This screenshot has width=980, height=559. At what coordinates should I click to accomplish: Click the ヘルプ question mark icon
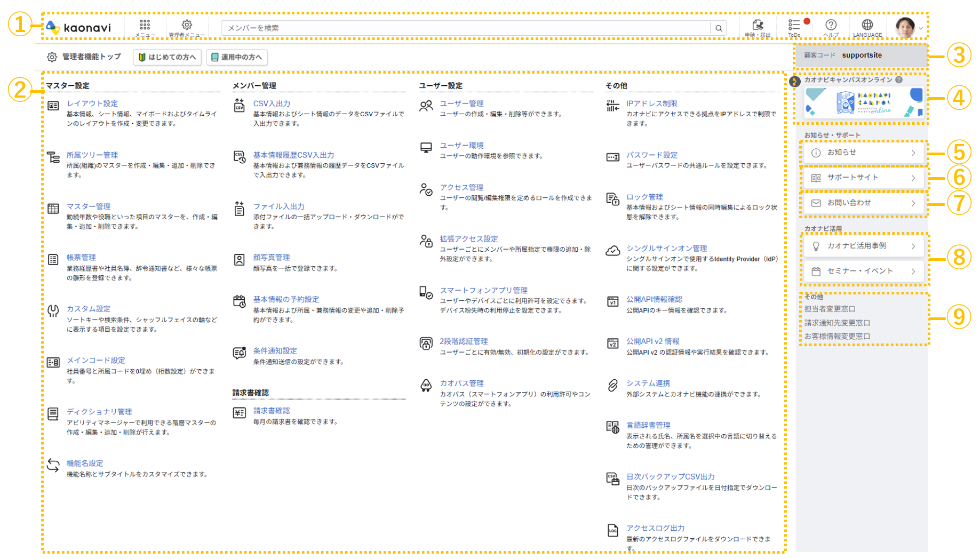click(831, 26)
